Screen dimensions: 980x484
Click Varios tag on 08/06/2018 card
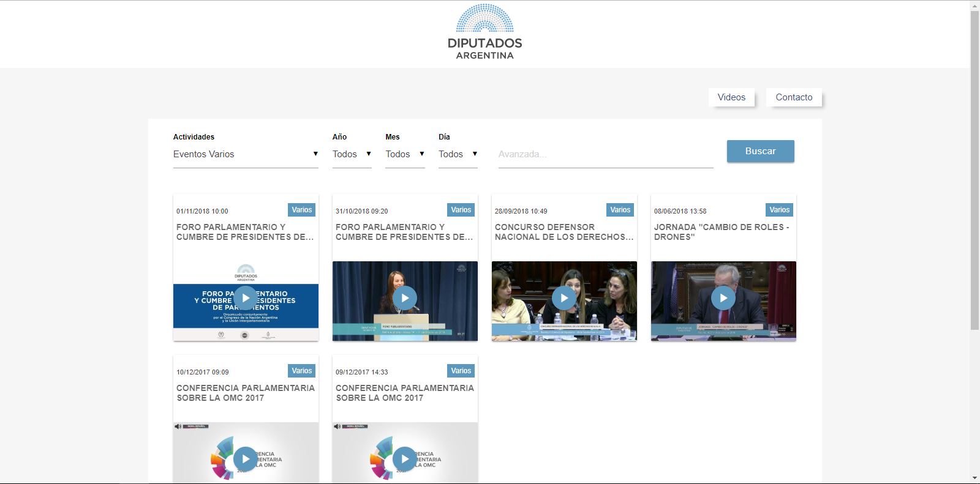[x=780, y=210]
